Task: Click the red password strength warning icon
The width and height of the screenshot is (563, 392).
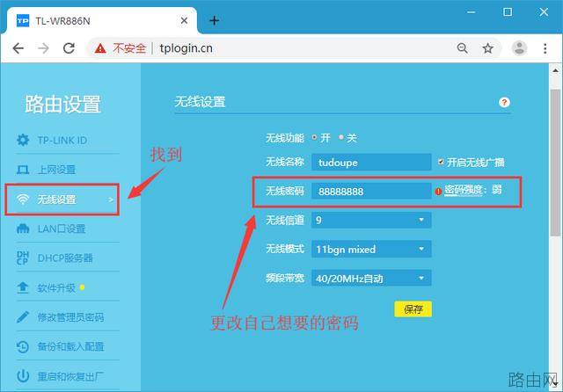Action: (438, 192)
